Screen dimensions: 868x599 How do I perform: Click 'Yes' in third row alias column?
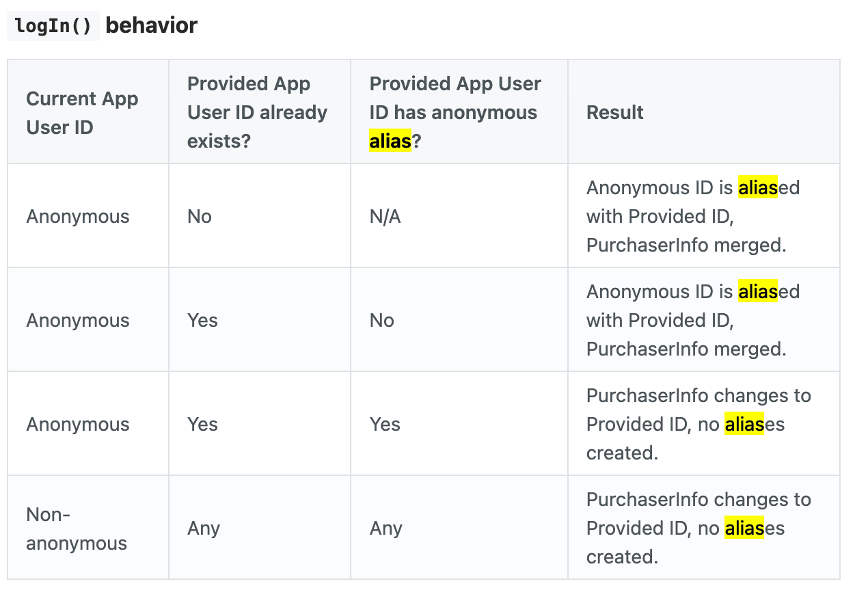pos(385,425)
